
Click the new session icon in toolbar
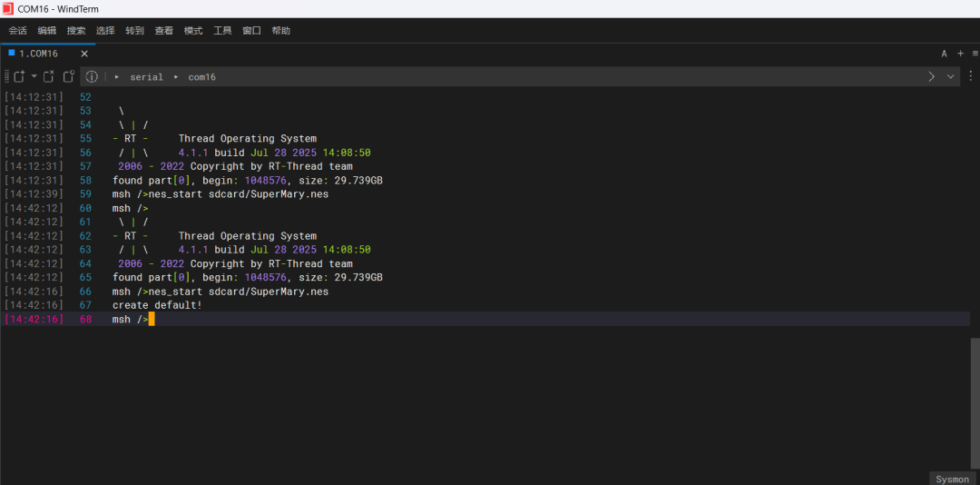point(18,76)
